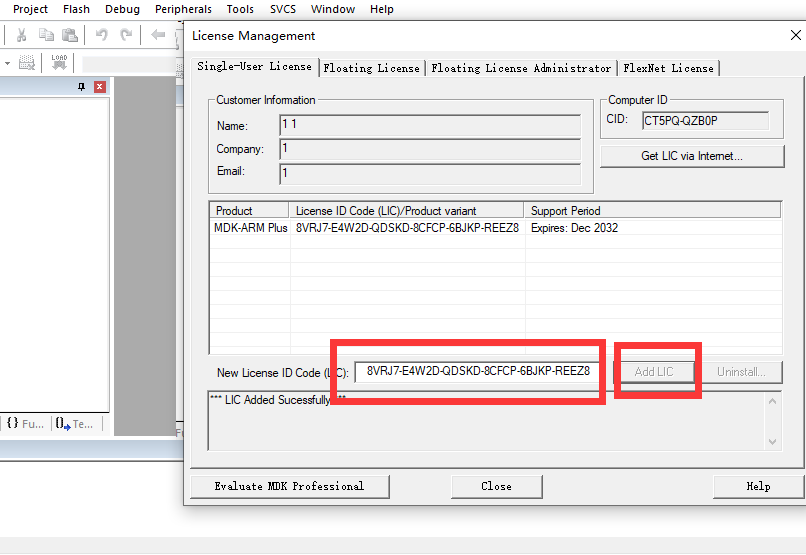This screenshot has height=555, width=806.
Task: Close License Management with title bar X
Action: [x=795, y=35]
